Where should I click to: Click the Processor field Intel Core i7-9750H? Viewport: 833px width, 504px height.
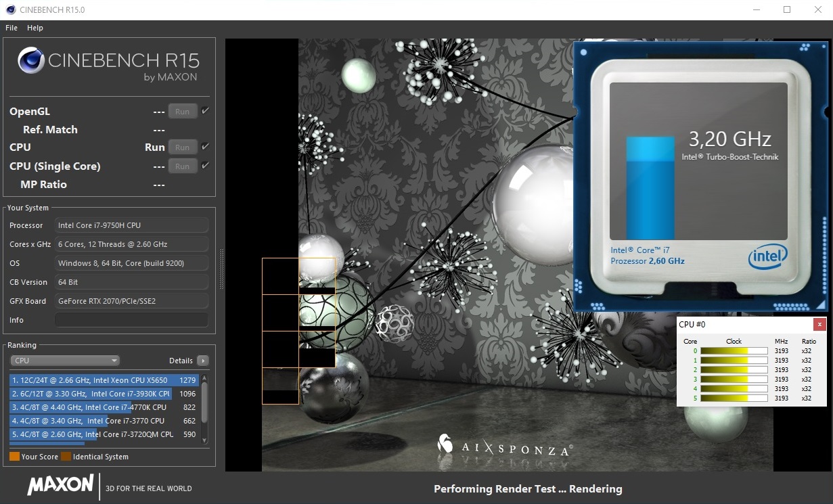click(131, 225)
